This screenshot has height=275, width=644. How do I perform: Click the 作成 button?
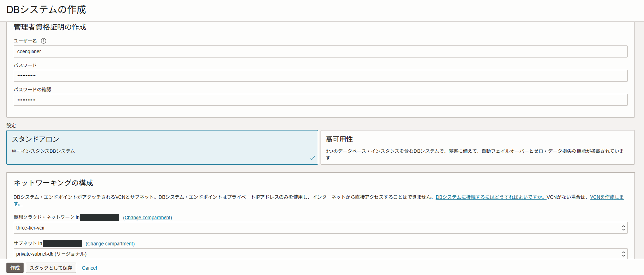(x=15, y=268)
